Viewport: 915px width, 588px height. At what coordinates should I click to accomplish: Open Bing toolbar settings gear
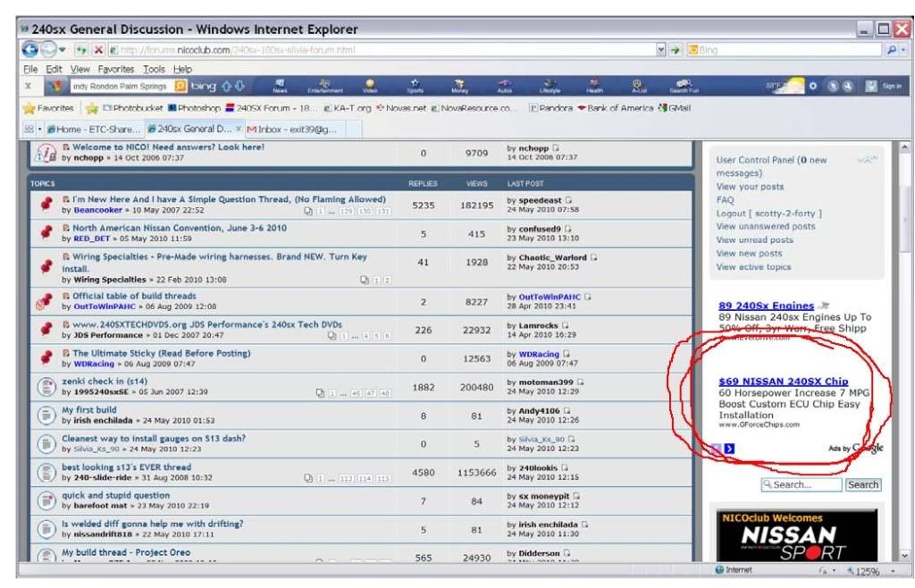pyautogui.click(x=813, y=87)
